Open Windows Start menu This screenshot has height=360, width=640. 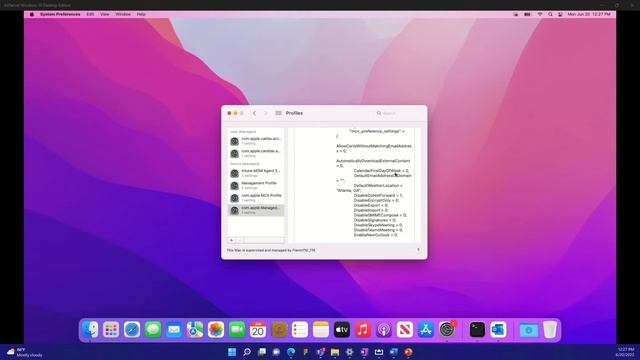[x=232, y=352]
